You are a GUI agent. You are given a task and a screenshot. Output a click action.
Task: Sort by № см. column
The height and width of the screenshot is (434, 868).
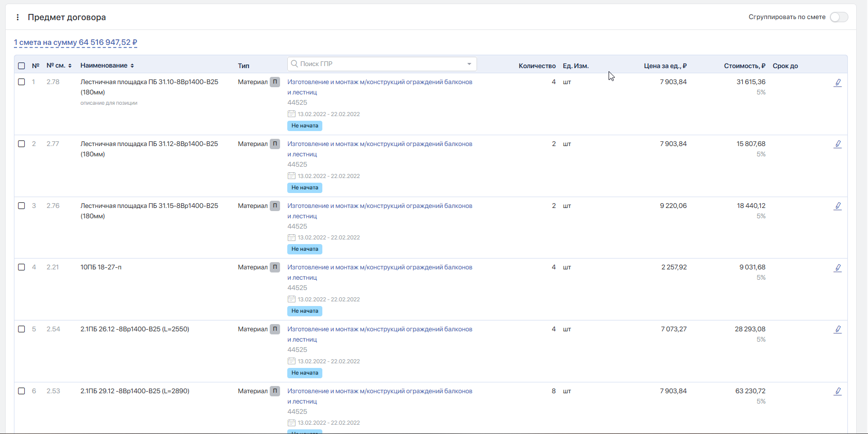pos(59,66)
